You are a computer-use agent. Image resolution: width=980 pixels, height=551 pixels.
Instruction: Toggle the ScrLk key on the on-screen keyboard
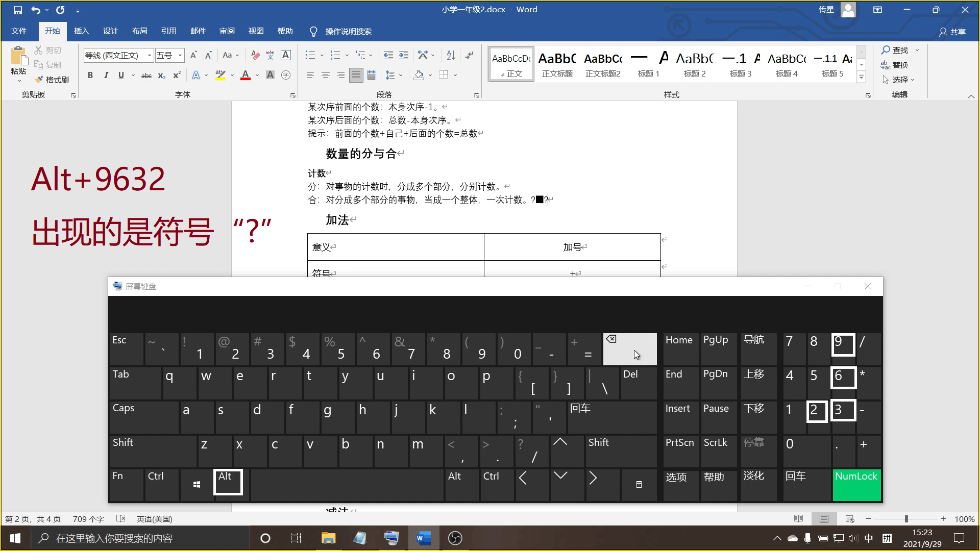point(719,451)
